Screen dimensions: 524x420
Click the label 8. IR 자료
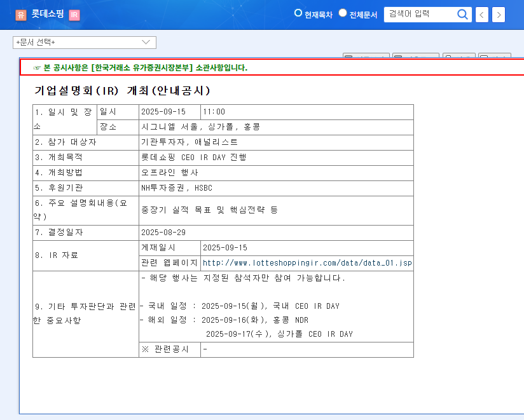point(86,255)
